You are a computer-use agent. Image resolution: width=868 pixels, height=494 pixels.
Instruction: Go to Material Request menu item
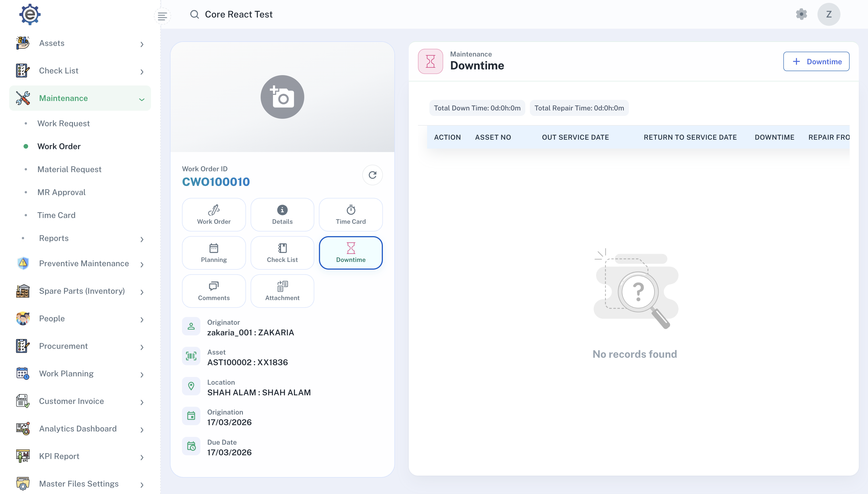[x=69, y=169]
